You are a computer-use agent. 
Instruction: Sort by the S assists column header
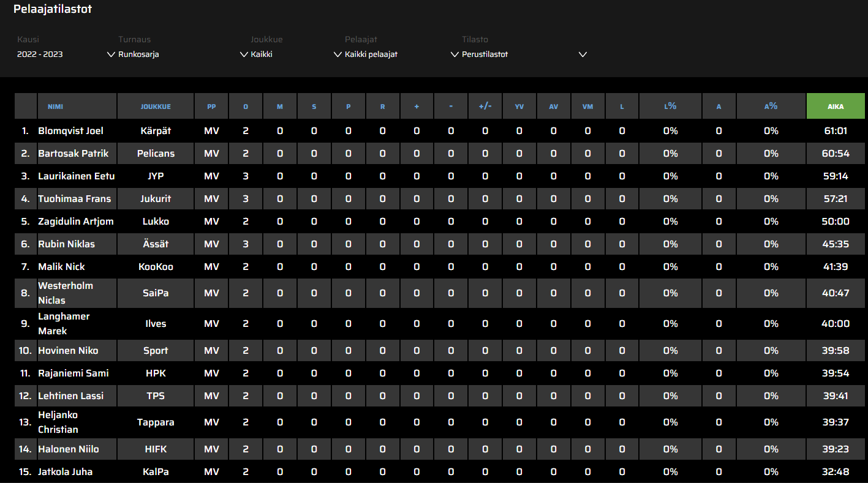[x=314, y=106]
